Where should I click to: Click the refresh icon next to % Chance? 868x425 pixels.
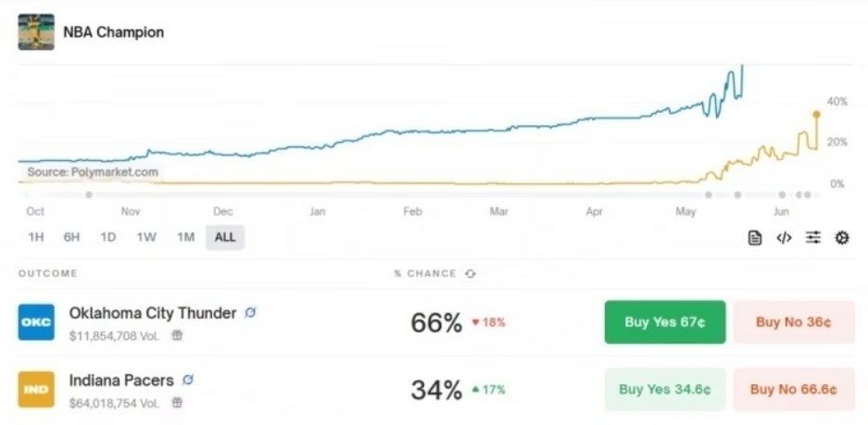click(471, 273)
